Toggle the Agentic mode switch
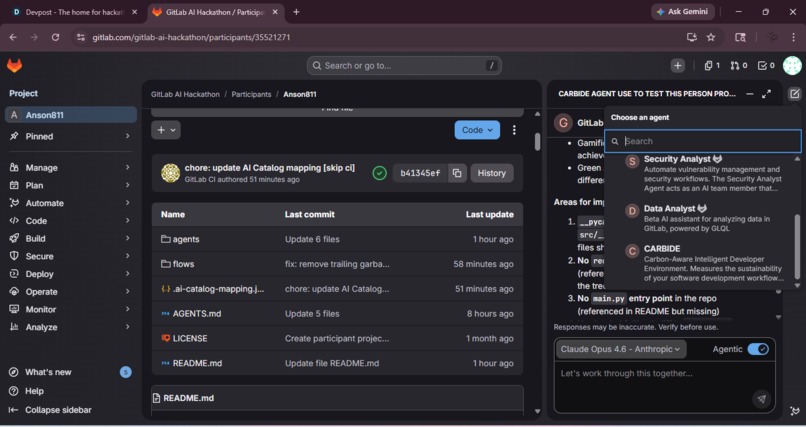 click(758, 349)
